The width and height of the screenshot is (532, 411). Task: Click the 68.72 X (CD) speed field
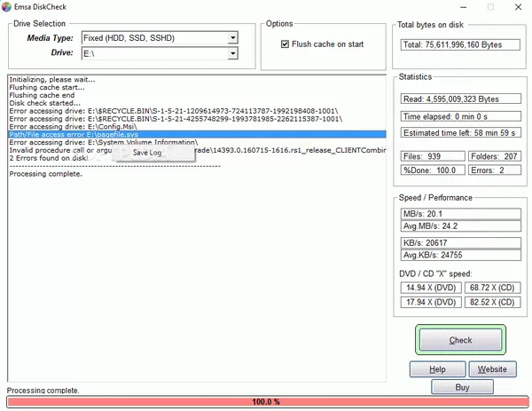point(492,288)
